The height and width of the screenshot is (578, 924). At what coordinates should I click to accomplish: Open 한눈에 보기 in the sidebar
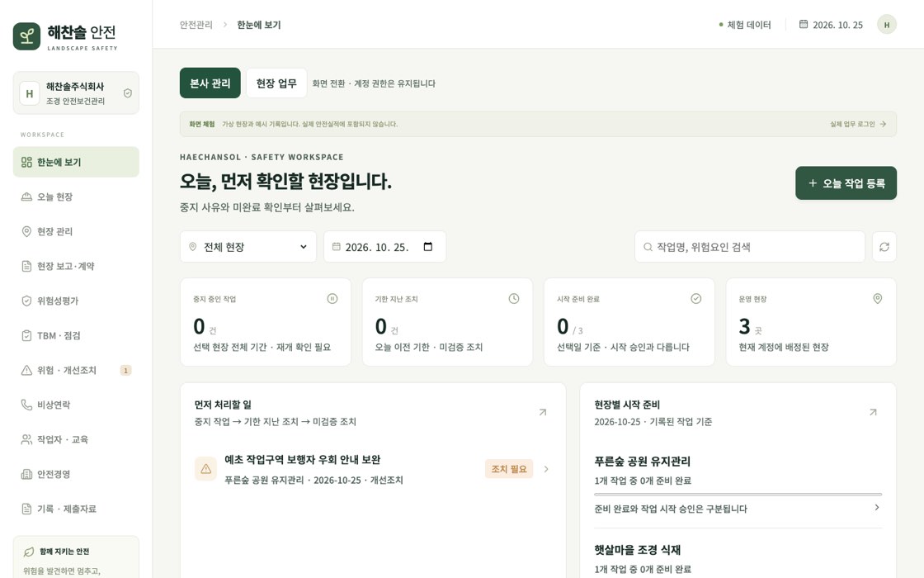[x=76, y=162]
